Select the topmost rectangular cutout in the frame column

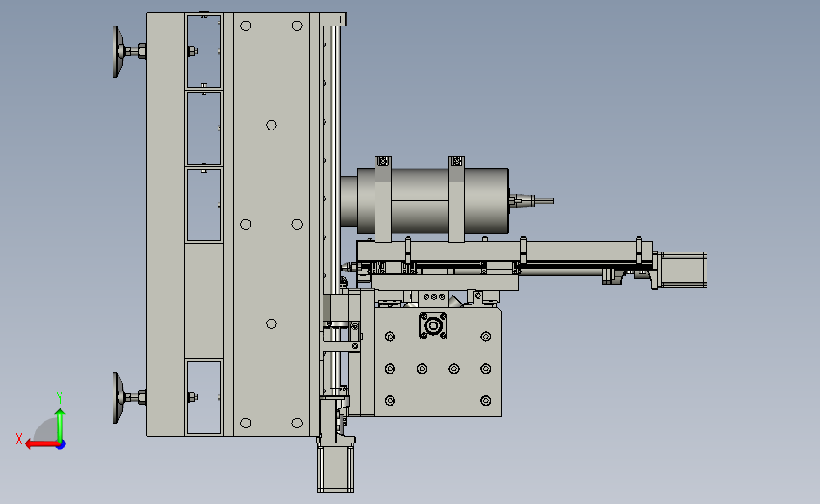coord(204,51)
